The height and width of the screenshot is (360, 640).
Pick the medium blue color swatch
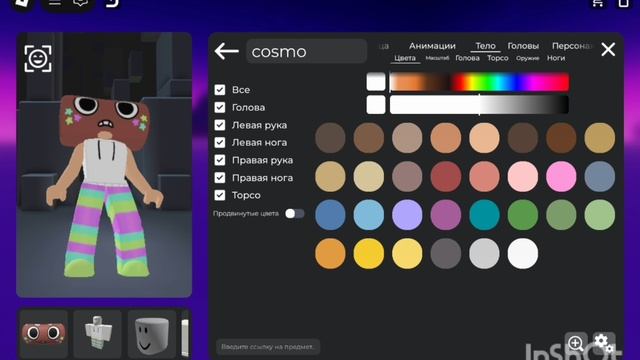330,215
